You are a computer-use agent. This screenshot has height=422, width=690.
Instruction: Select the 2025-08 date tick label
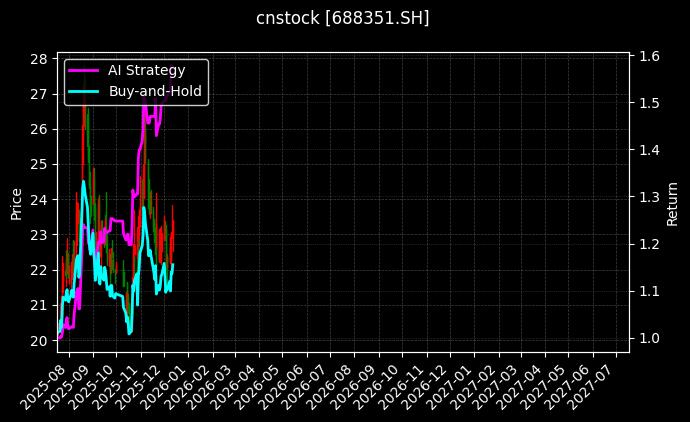[47, 384]
